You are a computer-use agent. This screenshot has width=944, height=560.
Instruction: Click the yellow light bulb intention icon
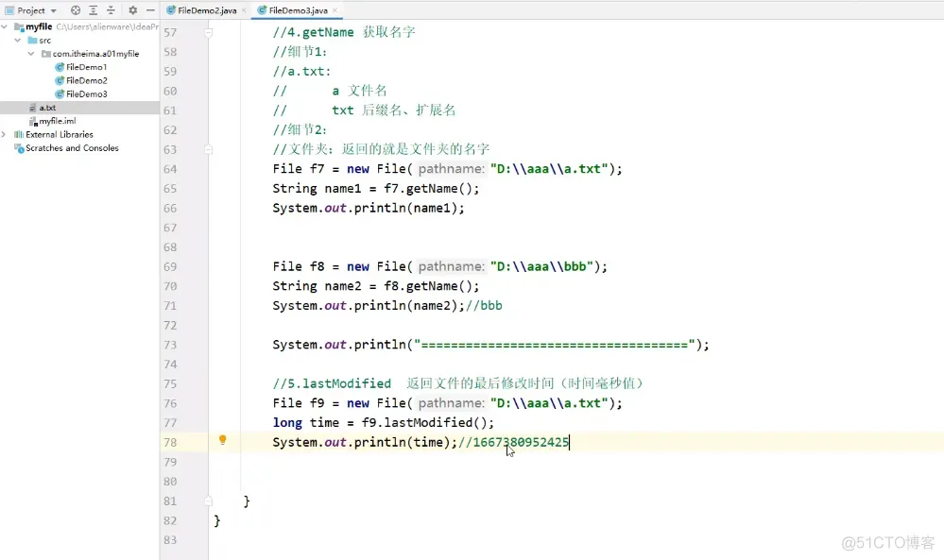tap(223, 440)
